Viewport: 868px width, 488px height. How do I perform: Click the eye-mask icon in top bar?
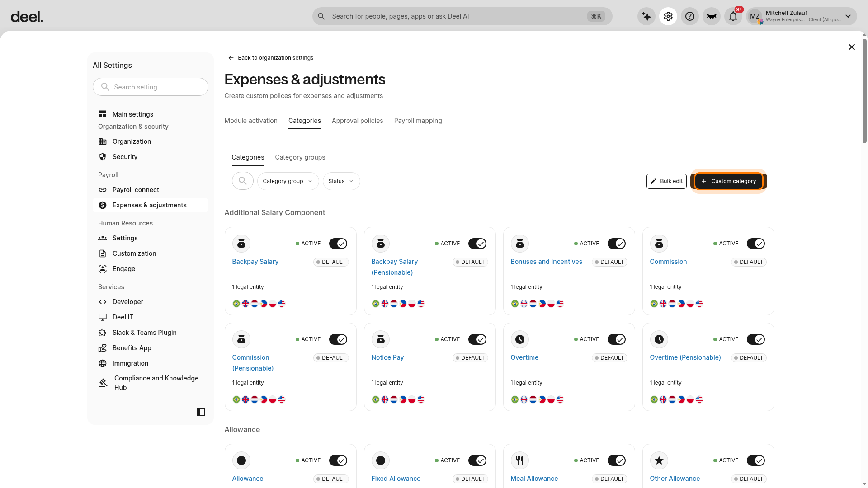point(712,16)
